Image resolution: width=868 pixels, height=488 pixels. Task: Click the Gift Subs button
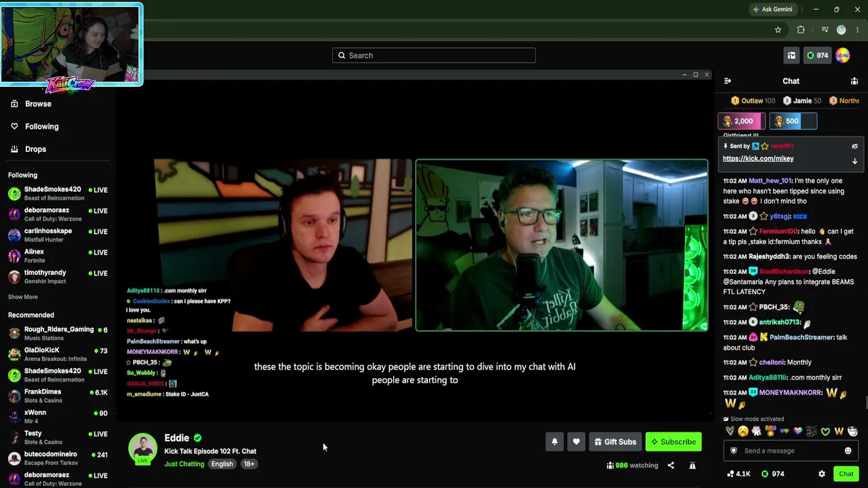click(x=615, y=442)
